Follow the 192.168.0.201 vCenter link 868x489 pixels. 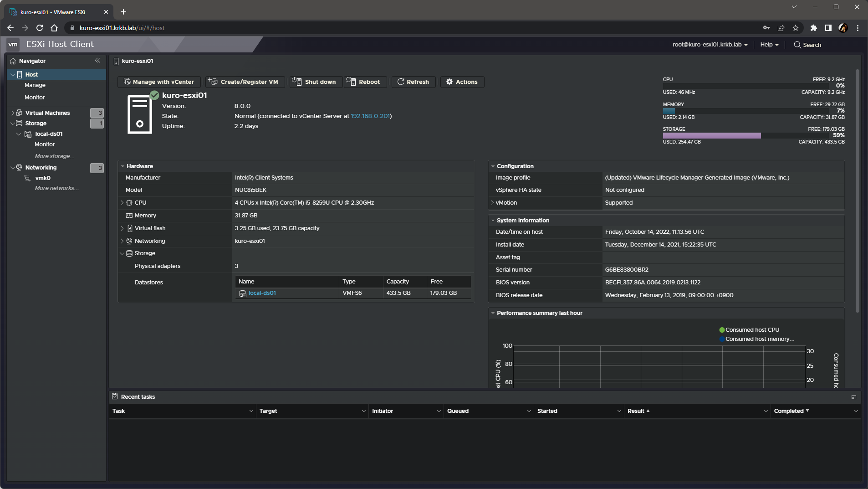click(370, 116)
